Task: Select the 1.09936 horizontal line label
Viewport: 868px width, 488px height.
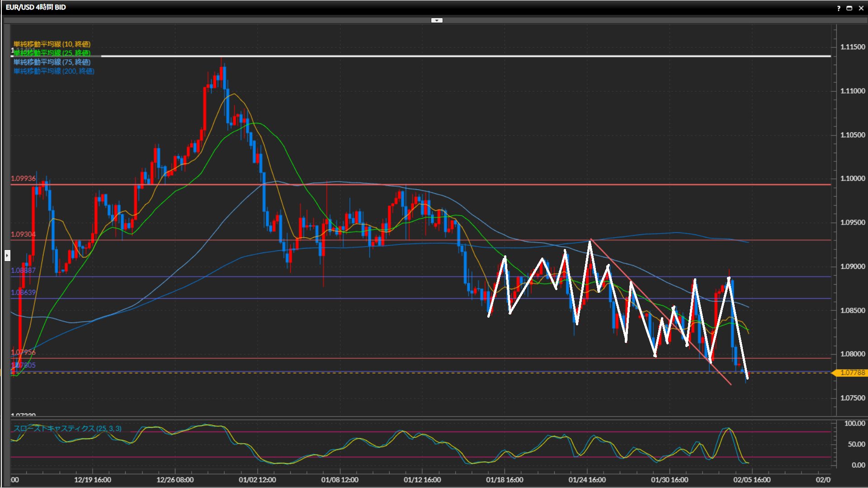Action: [23, 178]
